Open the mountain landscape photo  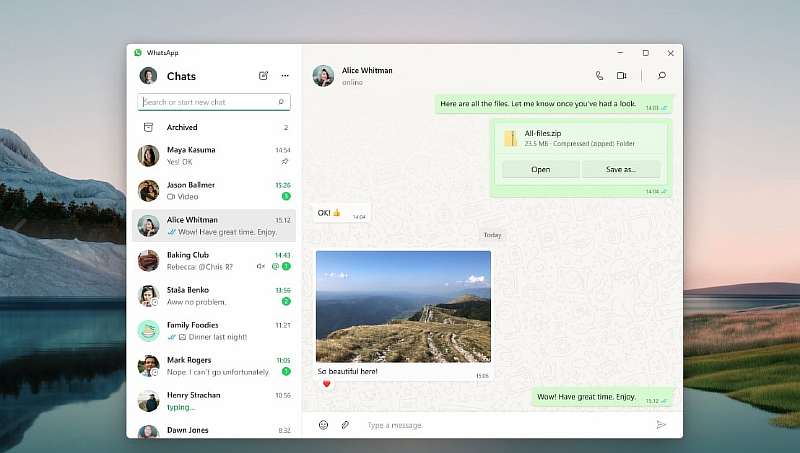403,306
